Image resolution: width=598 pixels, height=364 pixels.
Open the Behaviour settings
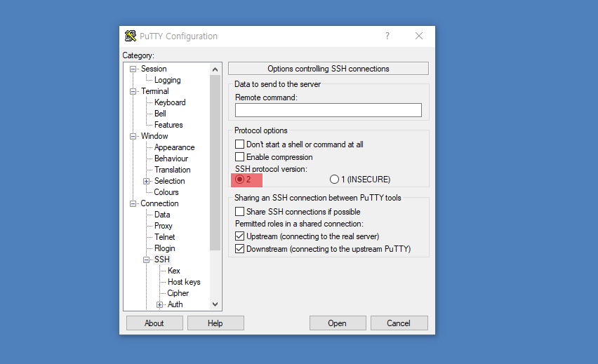pos(171,159)
